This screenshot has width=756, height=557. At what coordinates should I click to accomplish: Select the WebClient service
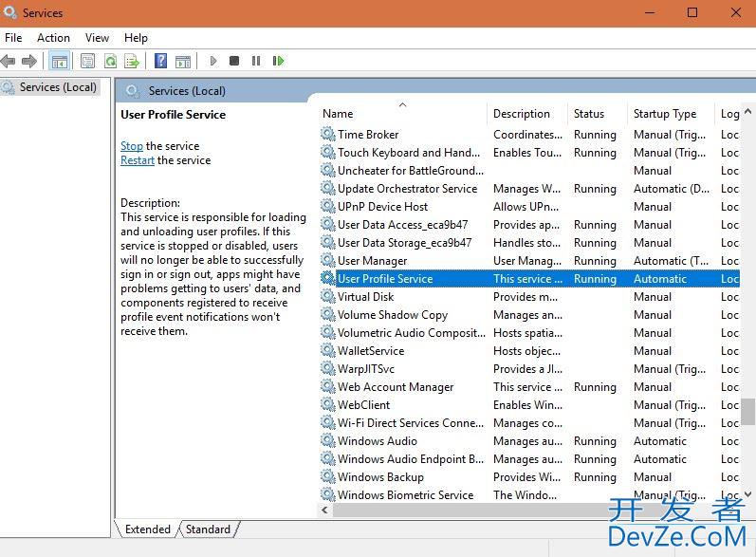pos(529,405)
